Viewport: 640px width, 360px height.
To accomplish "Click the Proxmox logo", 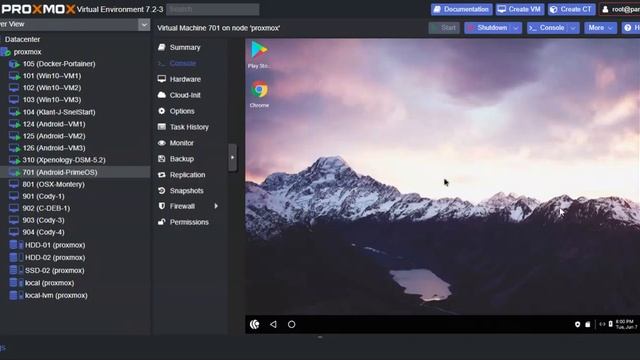I will (38, 9).
